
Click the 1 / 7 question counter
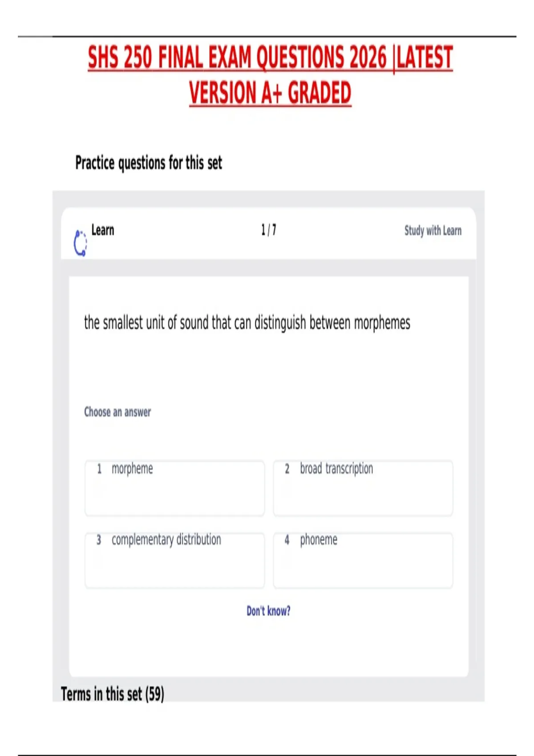tap(268, 230)
